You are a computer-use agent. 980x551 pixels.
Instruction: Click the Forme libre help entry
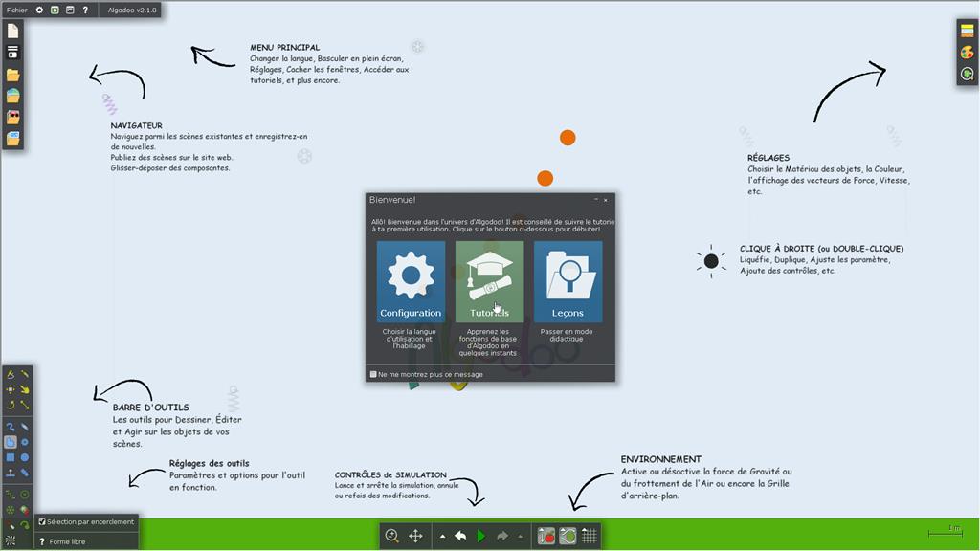coord(62,541)
